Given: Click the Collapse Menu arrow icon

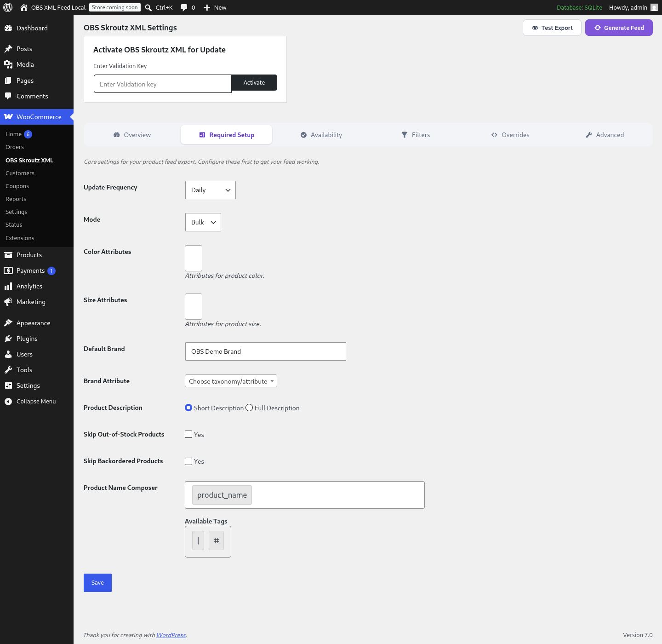Looking at the screenshot, I should click(8, 402).
